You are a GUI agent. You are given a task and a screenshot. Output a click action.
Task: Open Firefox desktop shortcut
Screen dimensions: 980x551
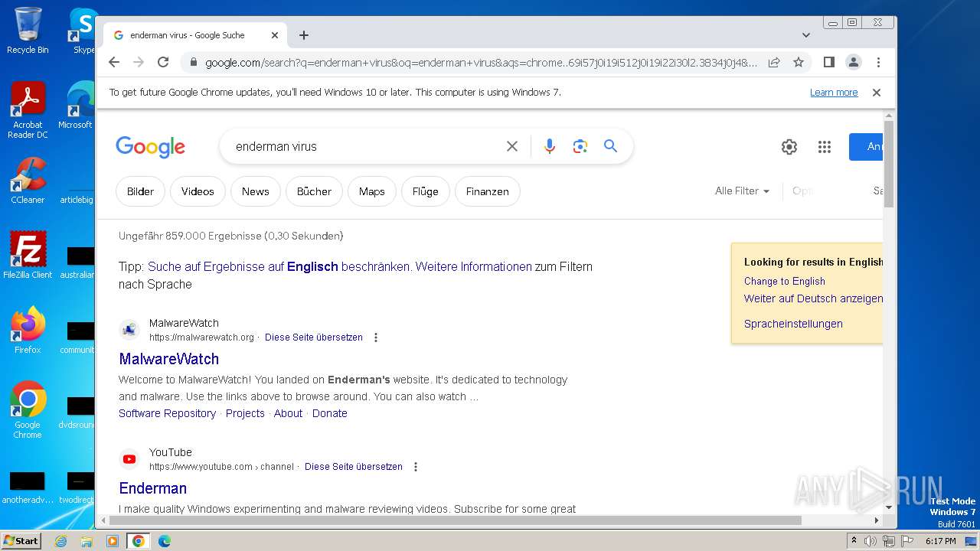[28, 330]
